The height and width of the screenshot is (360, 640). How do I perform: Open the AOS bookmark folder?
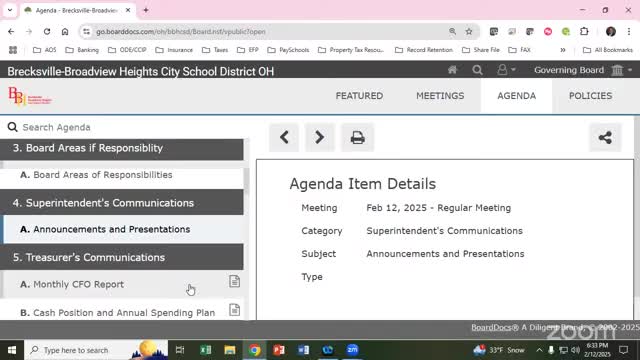44,50
